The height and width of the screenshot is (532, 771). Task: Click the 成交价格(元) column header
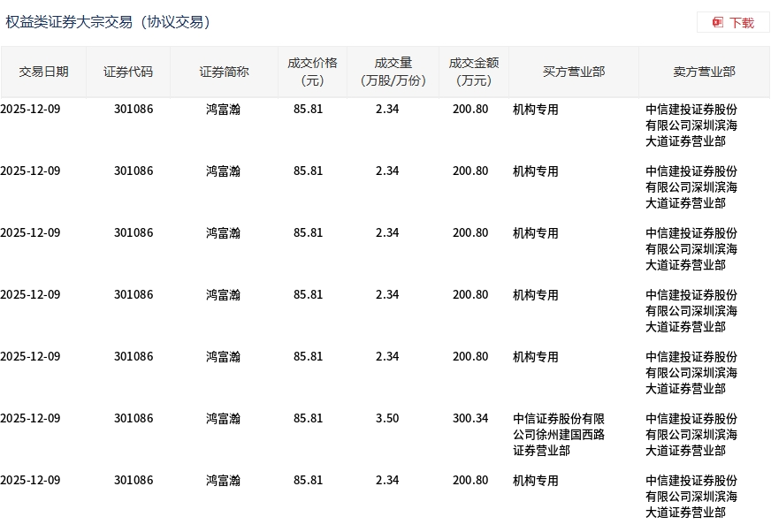click(x=312, y=72)
